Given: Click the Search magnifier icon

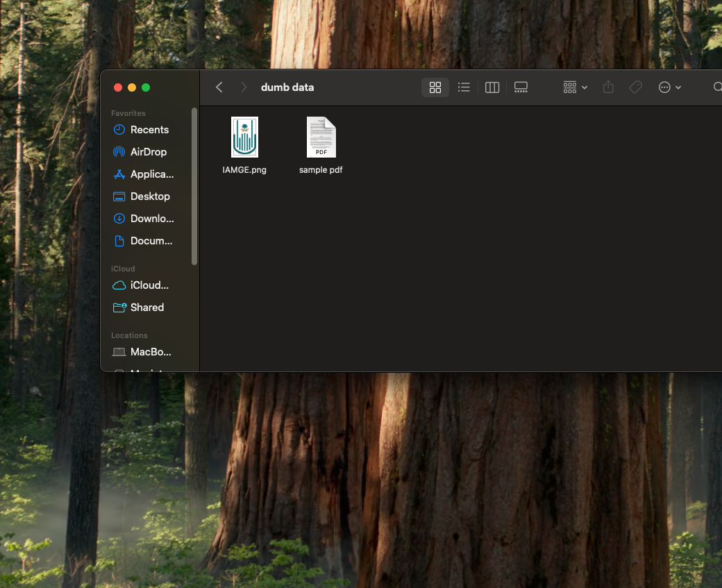Looking at the screenshot, I should coord(717,87).
